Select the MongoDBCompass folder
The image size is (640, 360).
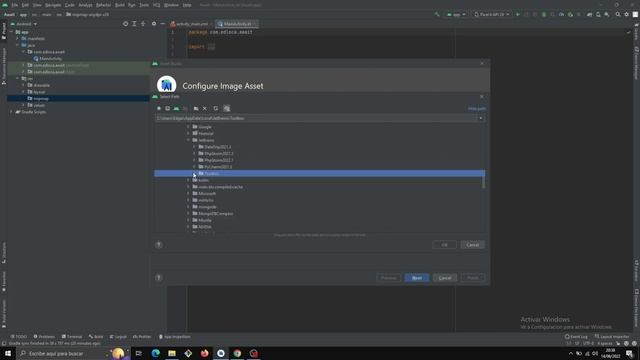pos(216,213)
